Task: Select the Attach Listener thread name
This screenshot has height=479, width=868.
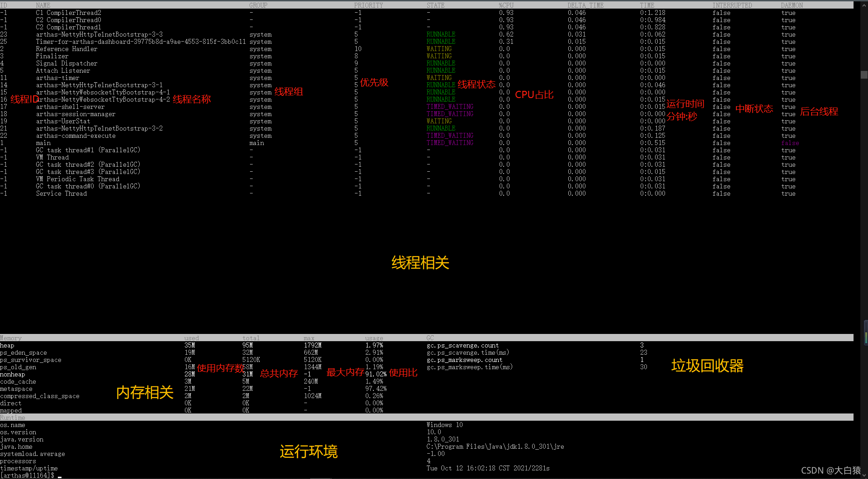Action: [x=63, y=70]
